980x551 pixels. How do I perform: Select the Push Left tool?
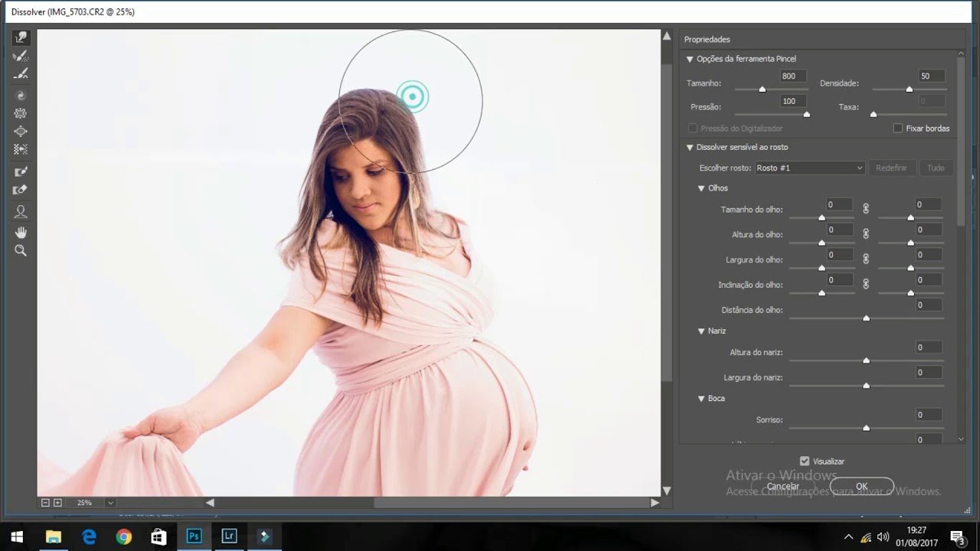pyautogui.click(x=21, y=150)
